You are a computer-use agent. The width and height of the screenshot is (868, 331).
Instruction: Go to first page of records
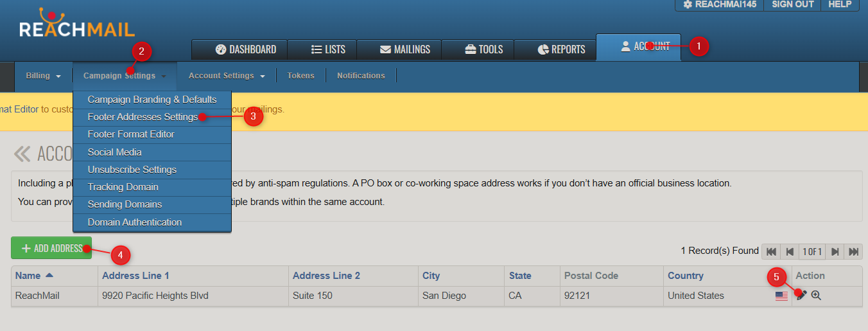point(770,251)
